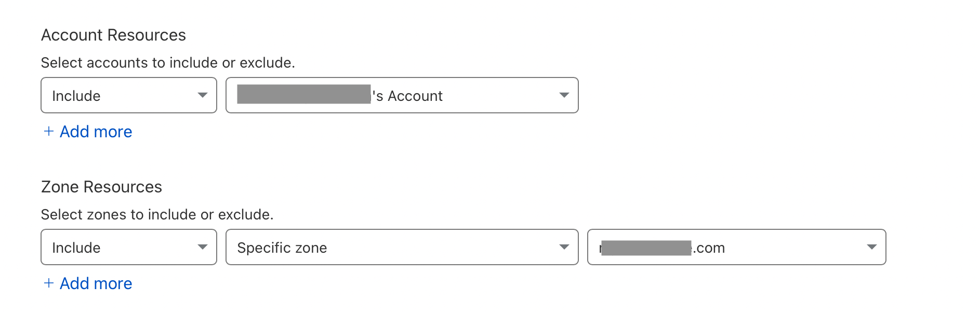
Task: Click the chevron on the domain name field
Action: [x=871, y=248]
